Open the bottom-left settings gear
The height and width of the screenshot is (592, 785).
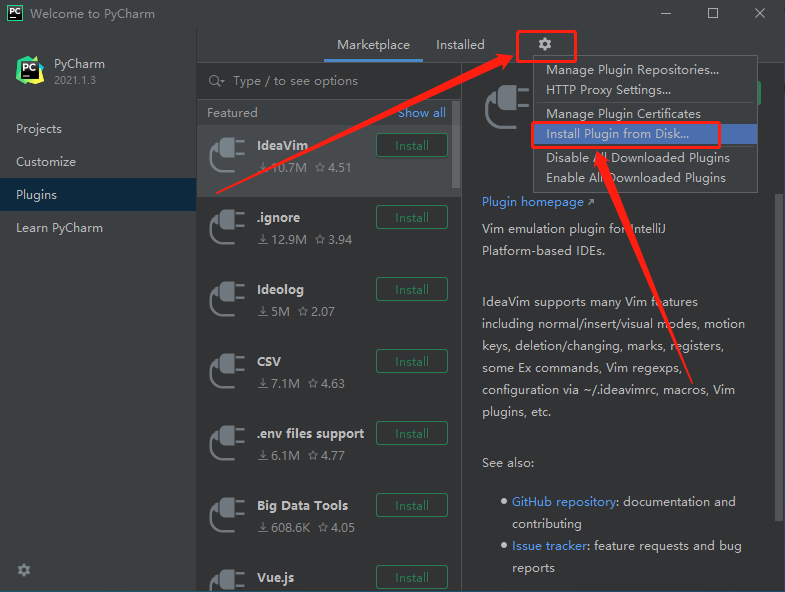click(24, 569)
